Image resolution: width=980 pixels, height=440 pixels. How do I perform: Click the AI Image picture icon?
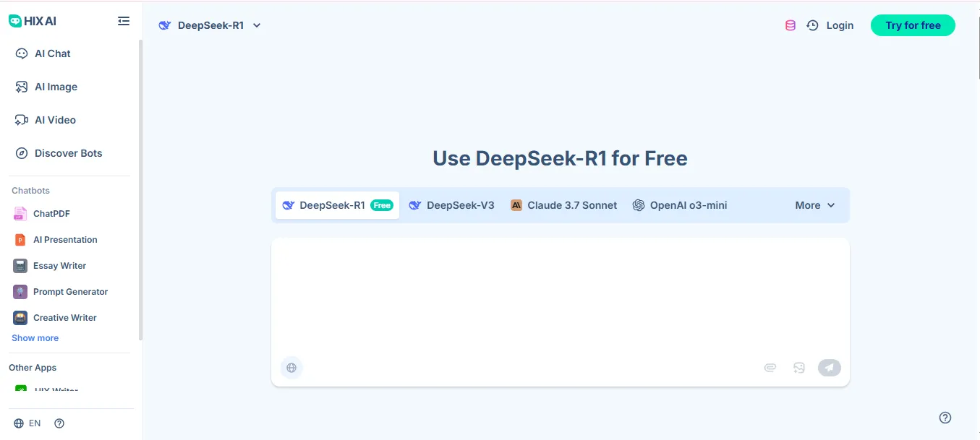click(x=22, y=87)
